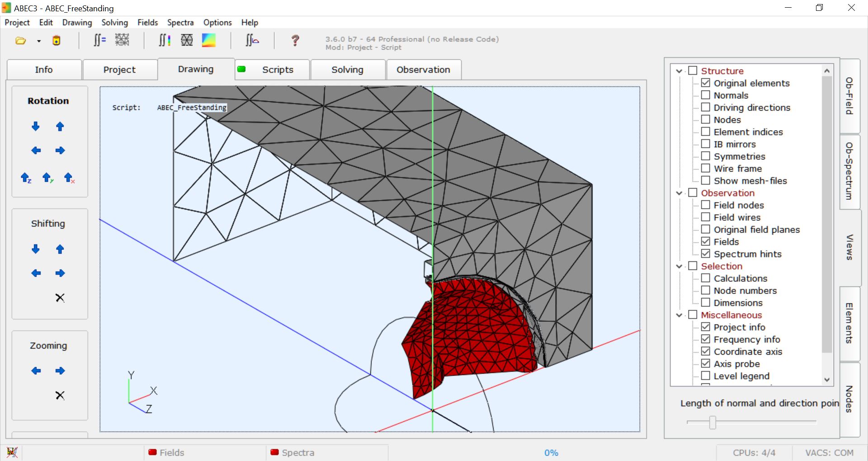Switch to the Info tab
This screenshot has width=868, height=461.
point(44,70)
